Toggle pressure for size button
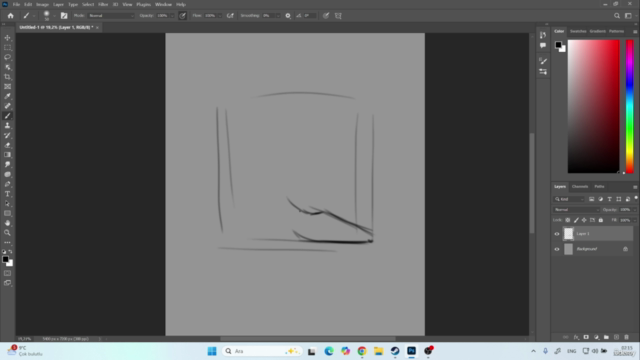This screenshot has width=640, height=360. pyautogui.click(x=326, y=16)
